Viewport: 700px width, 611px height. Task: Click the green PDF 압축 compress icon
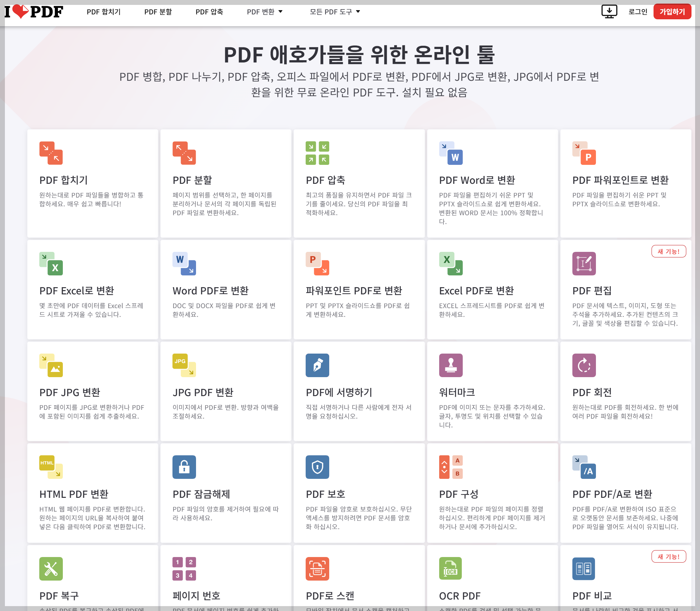[x=317, y=153]
